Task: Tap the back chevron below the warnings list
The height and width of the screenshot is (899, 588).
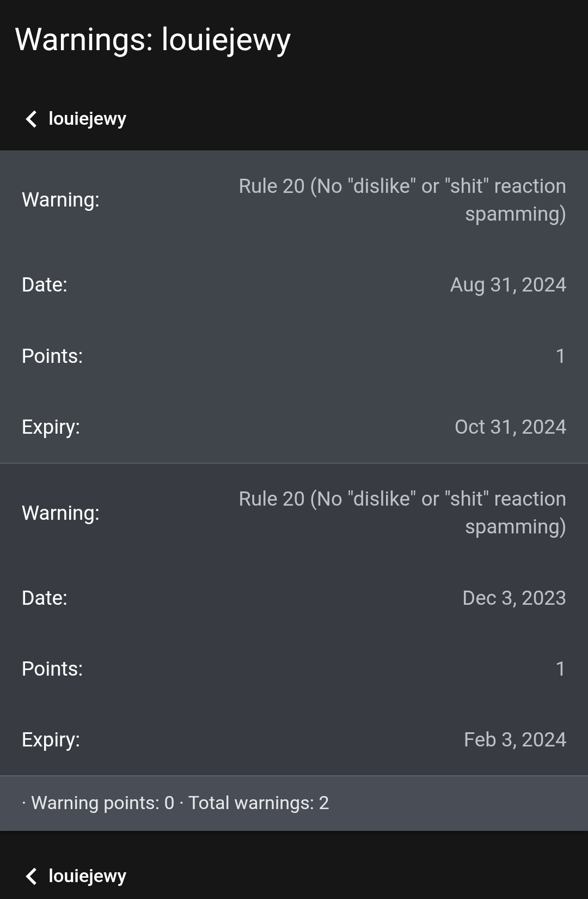Action: (32, 876)
